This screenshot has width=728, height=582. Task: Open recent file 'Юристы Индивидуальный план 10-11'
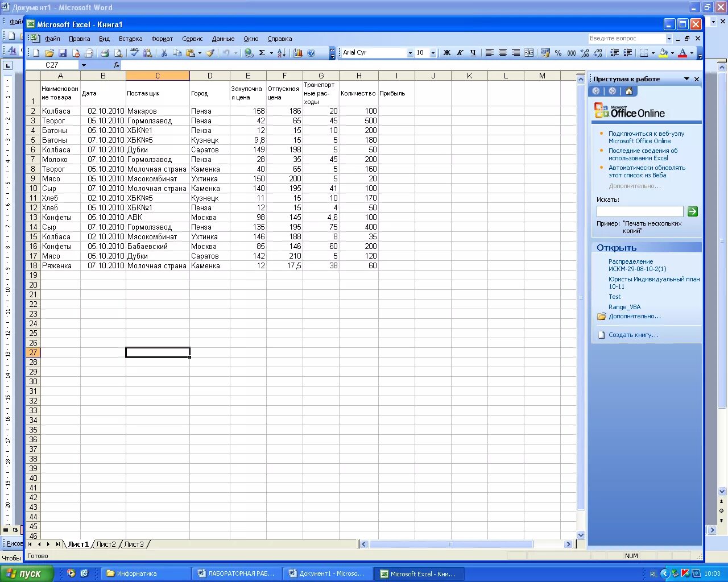click(x=654, y=282)
